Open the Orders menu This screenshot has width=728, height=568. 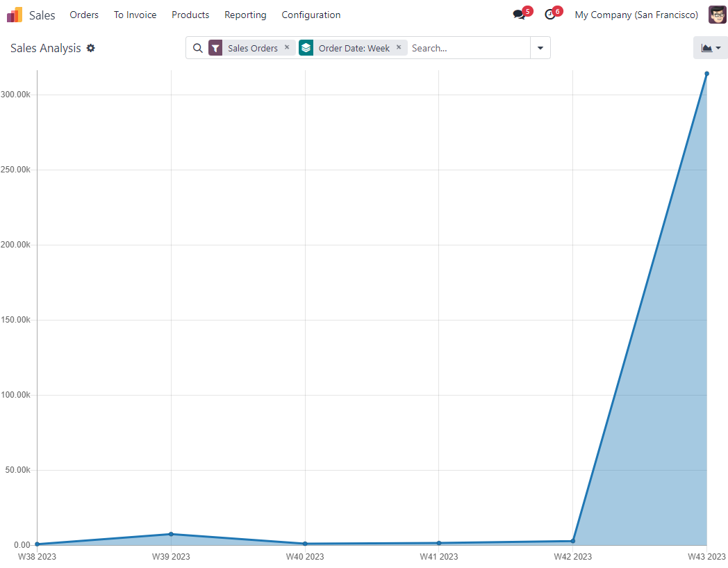coord(84,15)
